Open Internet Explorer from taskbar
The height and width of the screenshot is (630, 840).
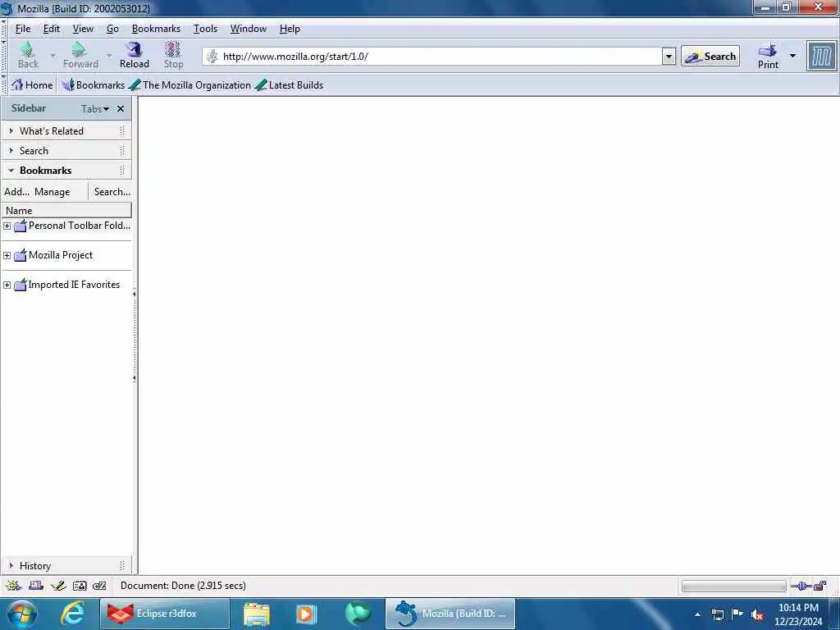[x=72, y=614]
